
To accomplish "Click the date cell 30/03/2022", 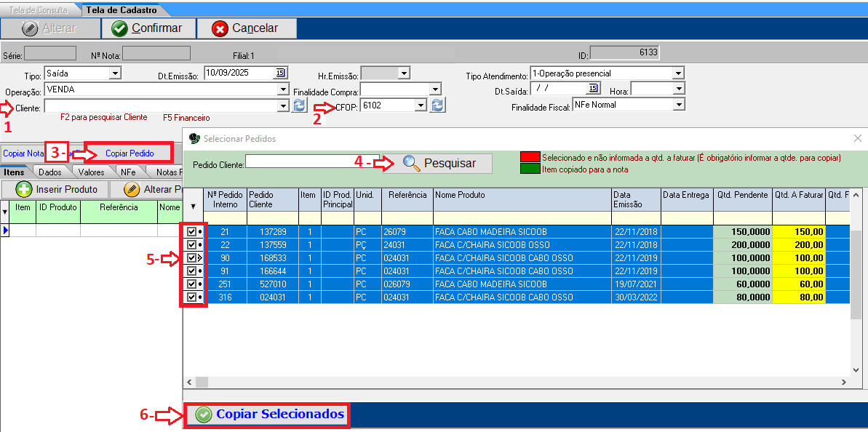I will [635, 297].
